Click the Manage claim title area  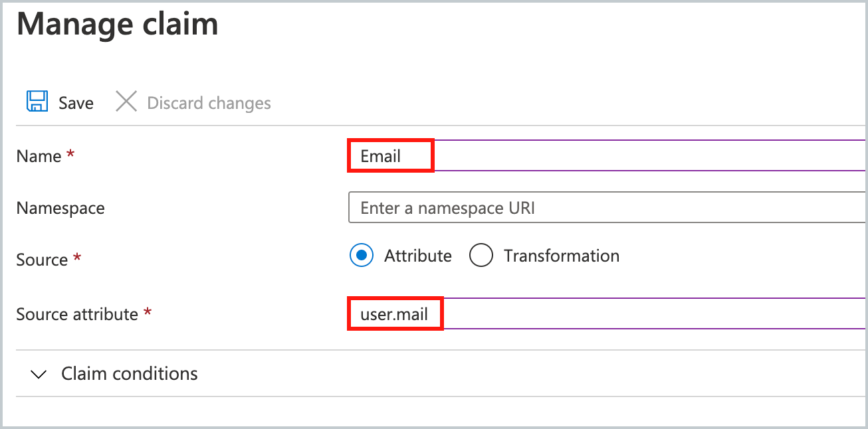click(x=117, y=24)
